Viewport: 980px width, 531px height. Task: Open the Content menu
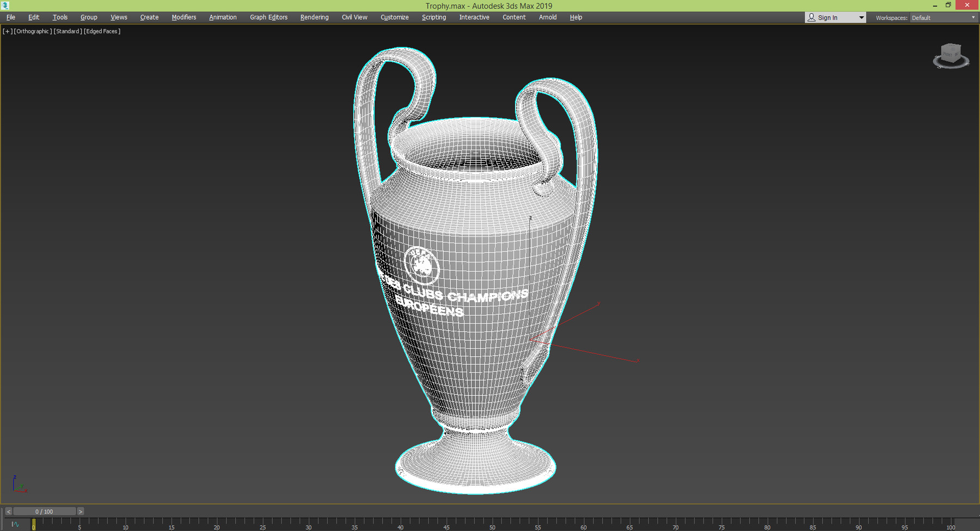(514, 17)
